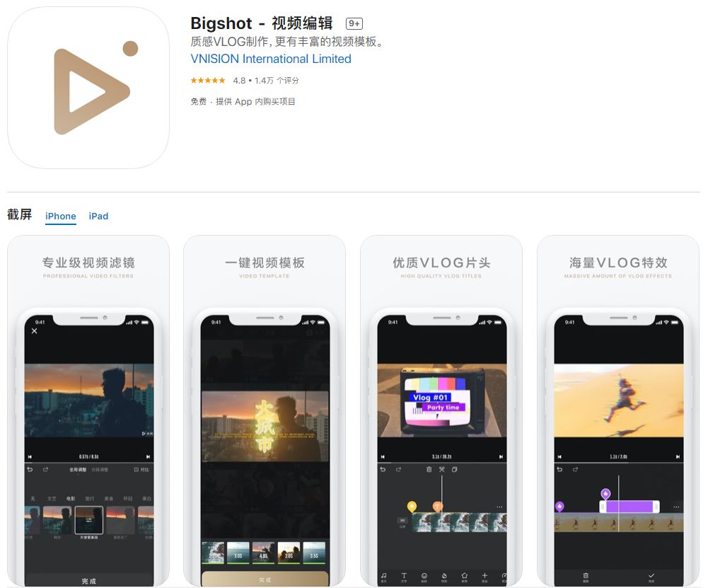The image size is (708, 588).
Task: Click the trash icon in the effects bottom bar
Action: tap(586, 577)
